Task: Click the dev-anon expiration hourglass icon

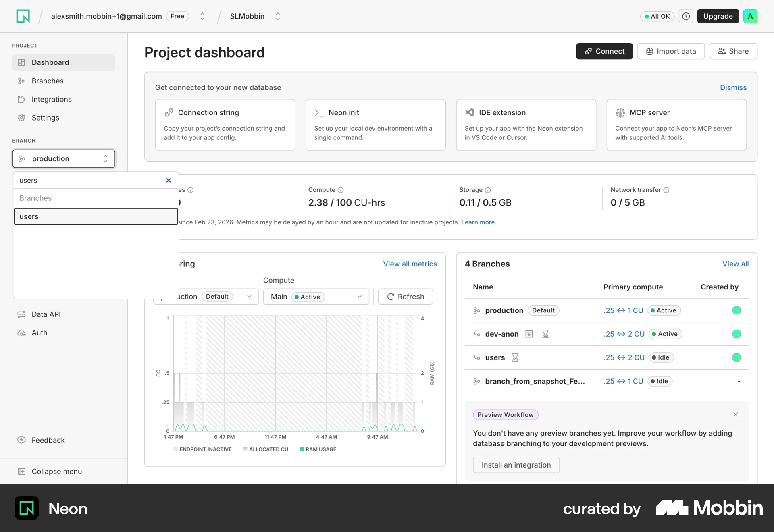Action: [x=545, y=334]
